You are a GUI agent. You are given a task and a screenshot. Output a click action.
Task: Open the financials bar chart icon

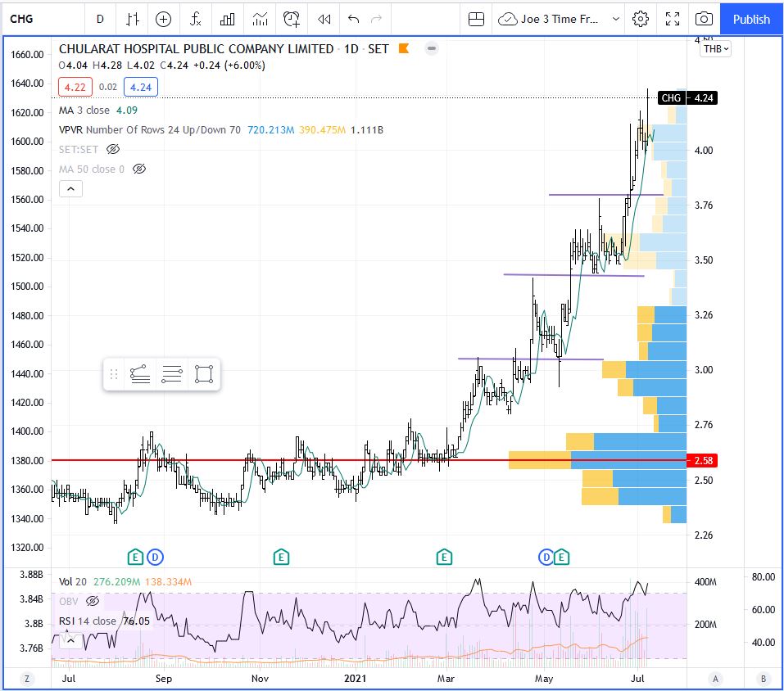pos(227,19)
